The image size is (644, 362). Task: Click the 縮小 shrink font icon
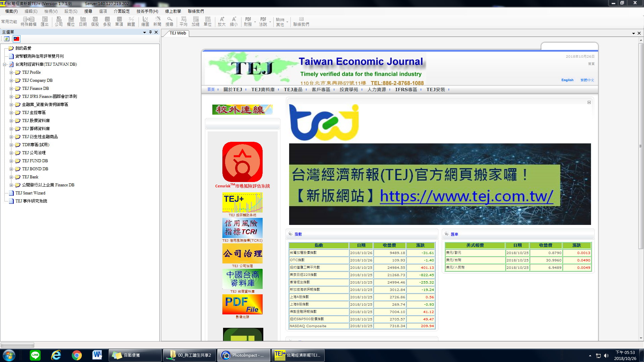click(x=234, y=21)
